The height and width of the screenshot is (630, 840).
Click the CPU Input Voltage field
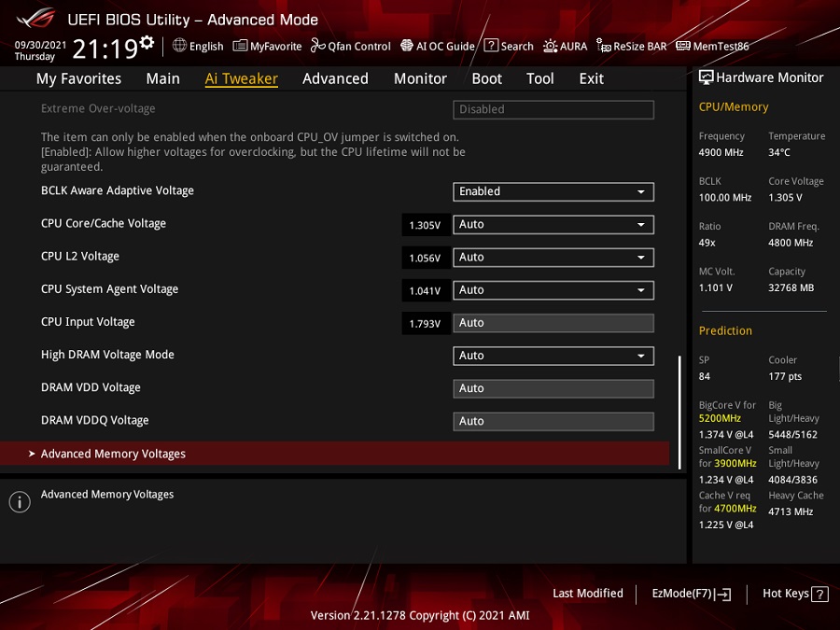pos(553,323)
